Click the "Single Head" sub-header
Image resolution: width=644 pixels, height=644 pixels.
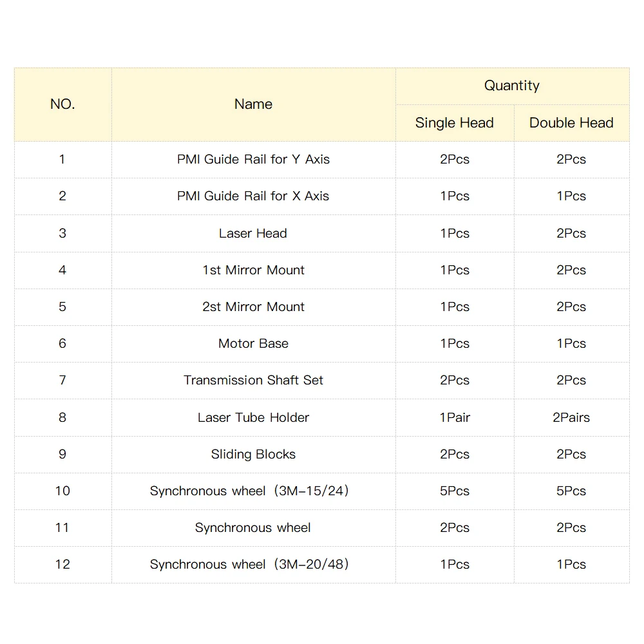pyautogui.click(x=454, y=123)
